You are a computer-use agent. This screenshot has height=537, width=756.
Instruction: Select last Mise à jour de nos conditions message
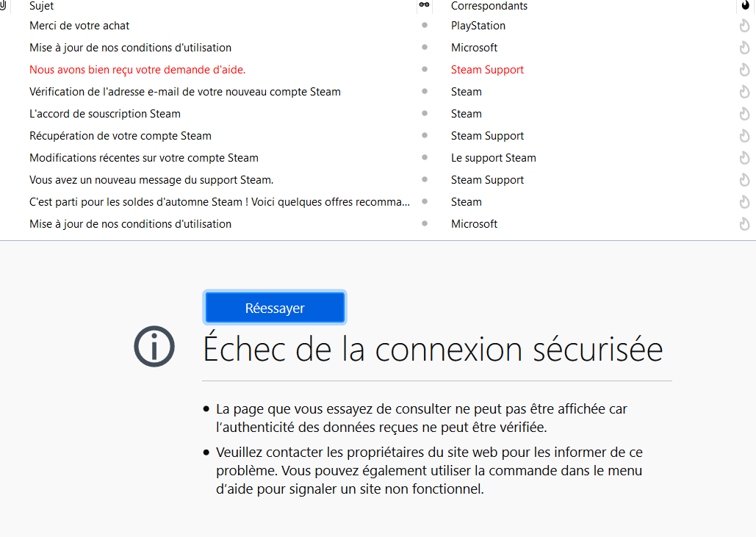[x=130, y=223]
